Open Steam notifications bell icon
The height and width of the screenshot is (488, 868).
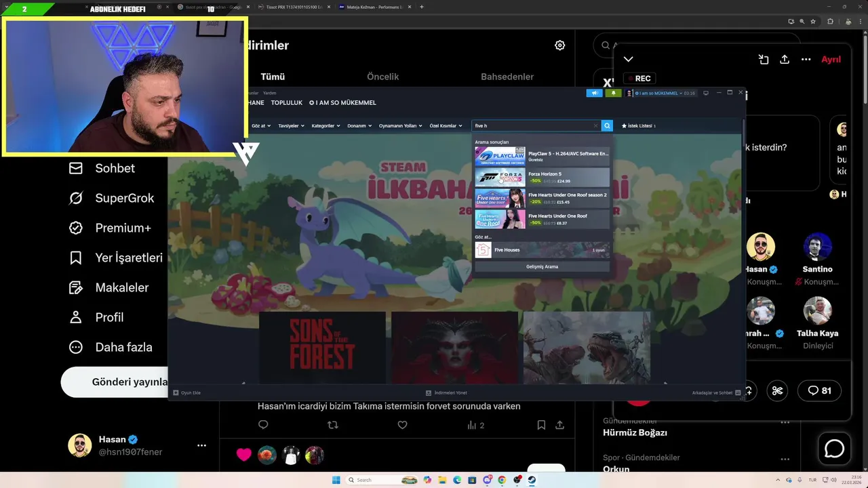pyautogui.click(x=613, y=93)
